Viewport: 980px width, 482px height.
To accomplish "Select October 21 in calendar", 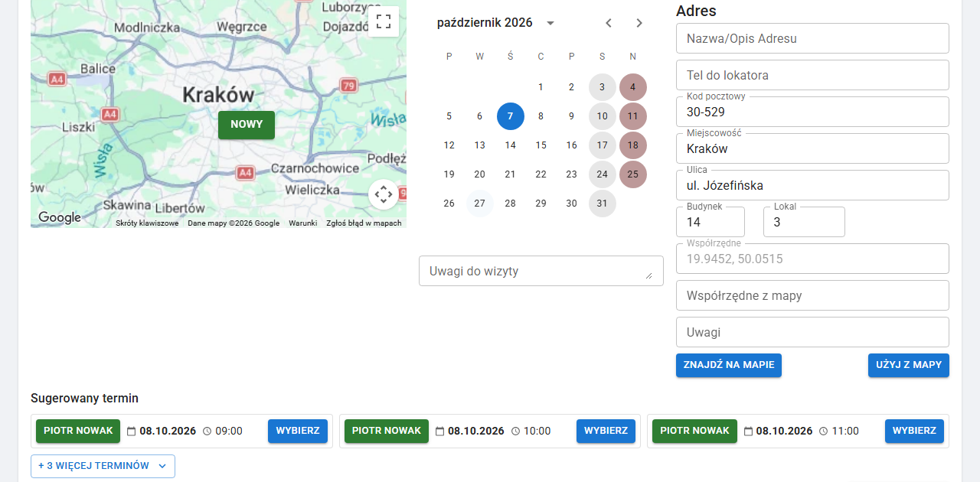I will coord(511,174).
